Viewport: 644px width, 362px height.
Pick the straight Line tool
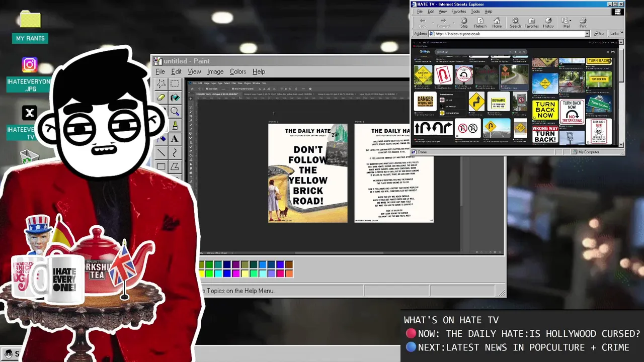161,152
